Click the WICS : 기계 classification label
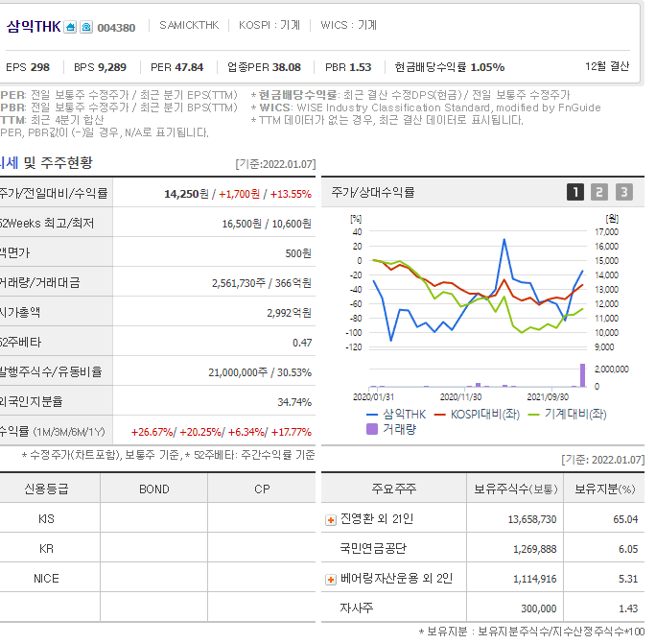 pyautogui.click(x=348, y=25)
